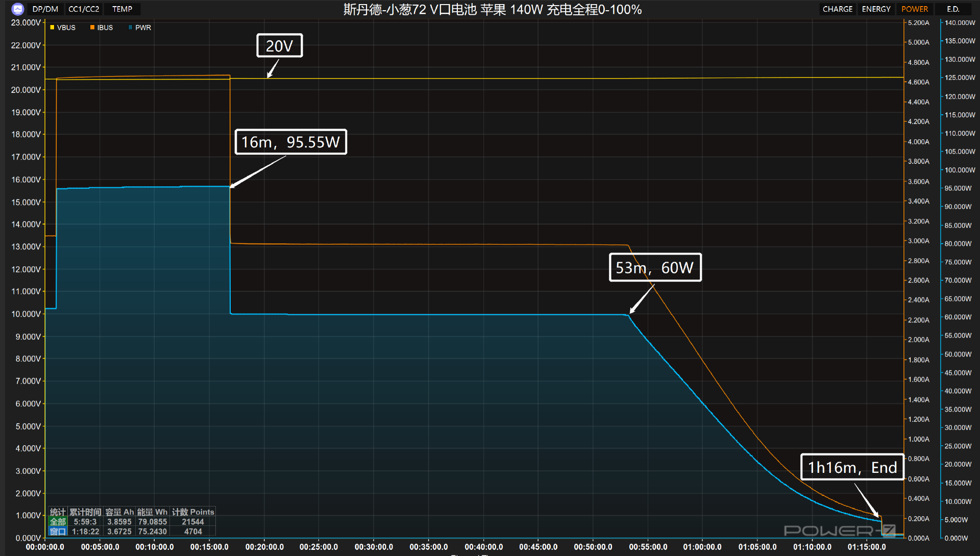Click the 能量 Wh column header
Screen dimensions: 980x556
[152, 512]
